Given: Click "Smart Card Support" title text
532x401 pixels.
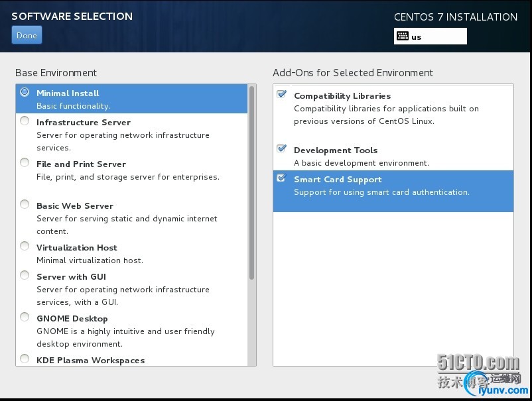Looking at the screenshot, I should click(x=338, y=180).
